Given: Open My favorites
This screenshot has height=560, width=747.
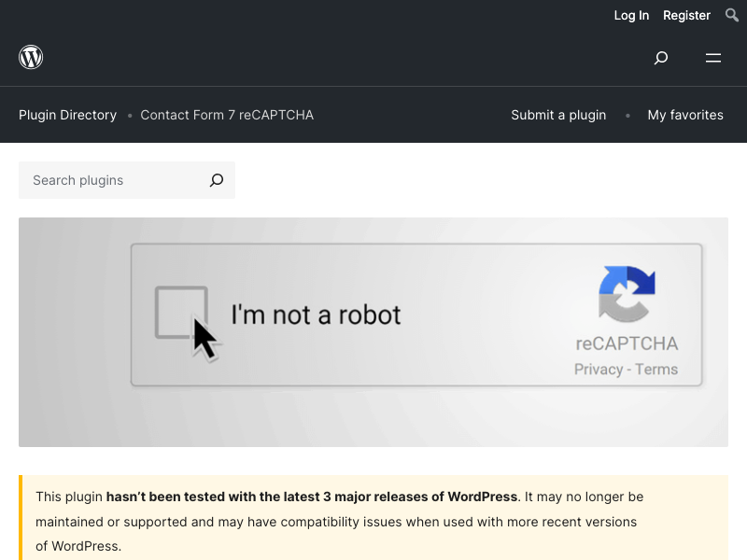Looking at the screenshot, I should [685, 115].
